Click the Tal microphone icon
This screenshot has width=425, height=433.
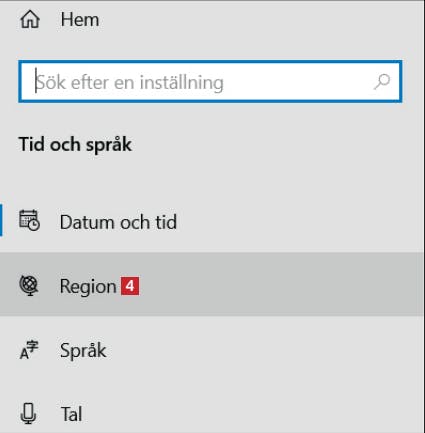pos(28,413)
